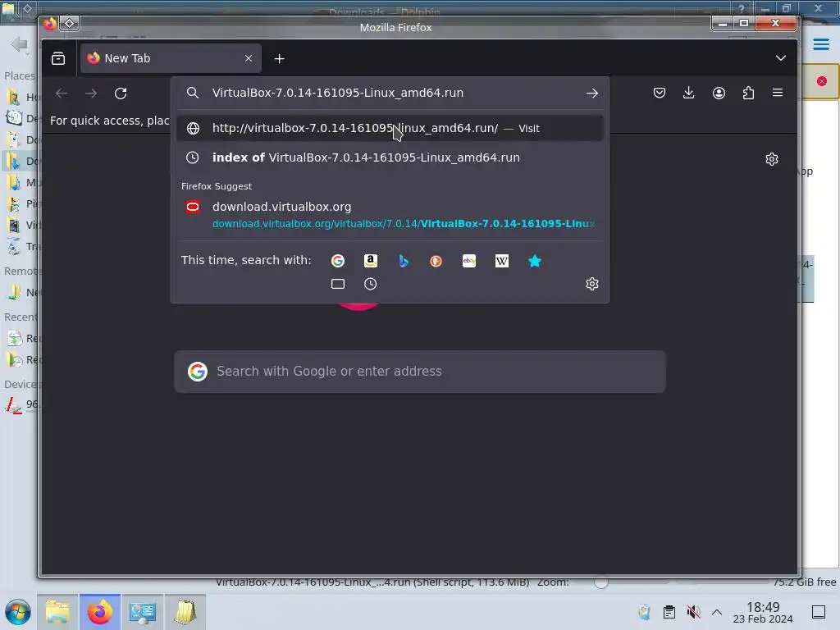This screenshot has height=630, width=840.
Task: Click Firefox taskbar button
Action: pyautogui.click(x=99, y=612)
